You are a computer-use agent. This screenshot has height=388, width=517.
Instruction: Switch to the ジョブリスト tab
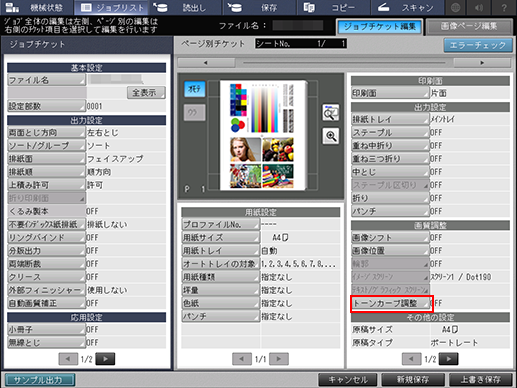click(x=112, y=7)
